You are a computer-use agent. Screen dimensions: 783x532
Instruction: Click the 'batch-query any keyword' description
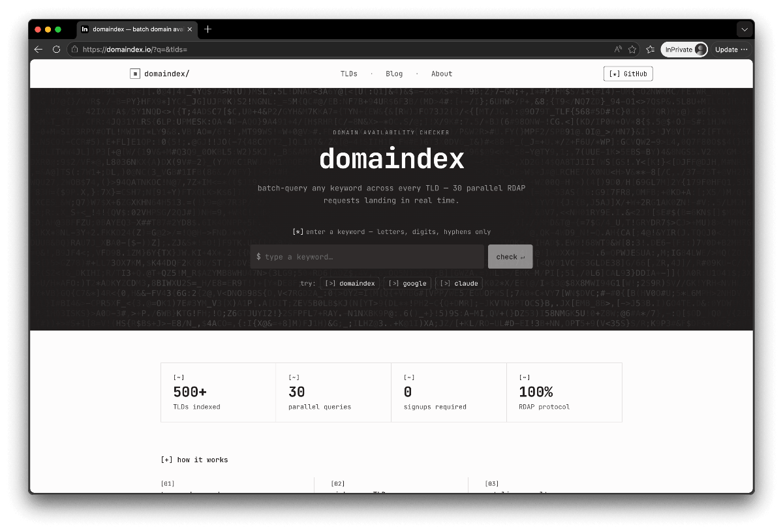pos(391,194)
